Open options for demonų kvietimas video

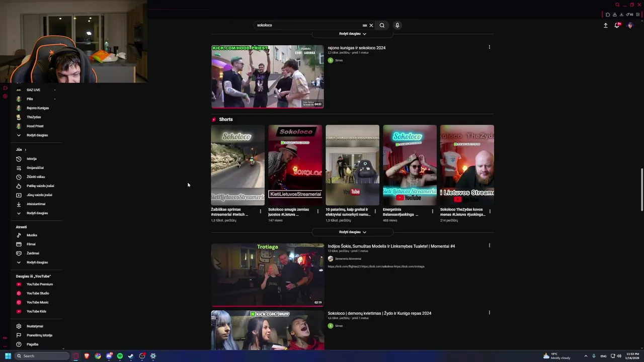pos(489,313)
